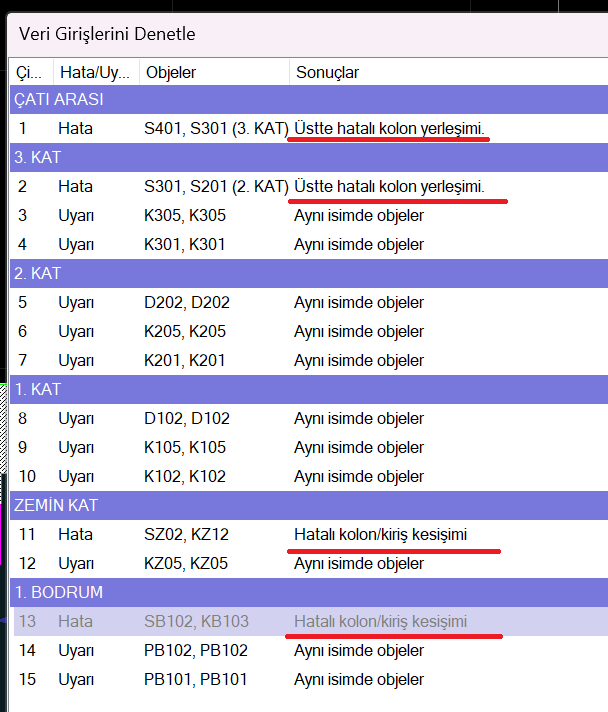608x712 pixels.
Task: Select error row for S301, S201
Action: (x=215, y=187)
